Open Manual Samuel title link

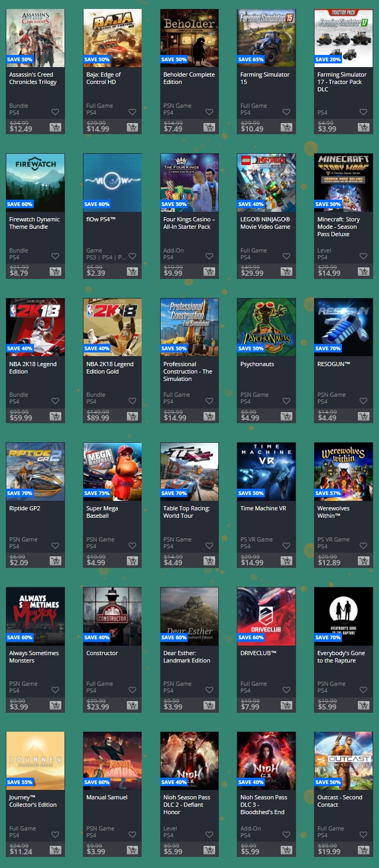point(107,797)
